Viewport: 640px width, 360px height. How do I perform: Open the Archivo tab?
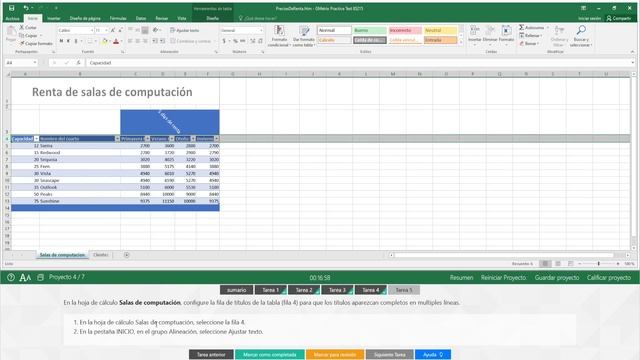(12, 18)
